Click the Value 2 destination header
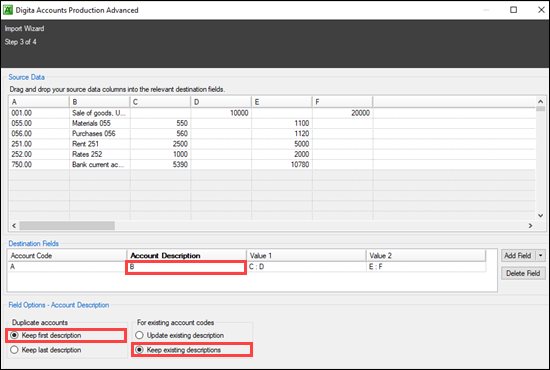Screen dimensions: 550x370 coord(426,256)
